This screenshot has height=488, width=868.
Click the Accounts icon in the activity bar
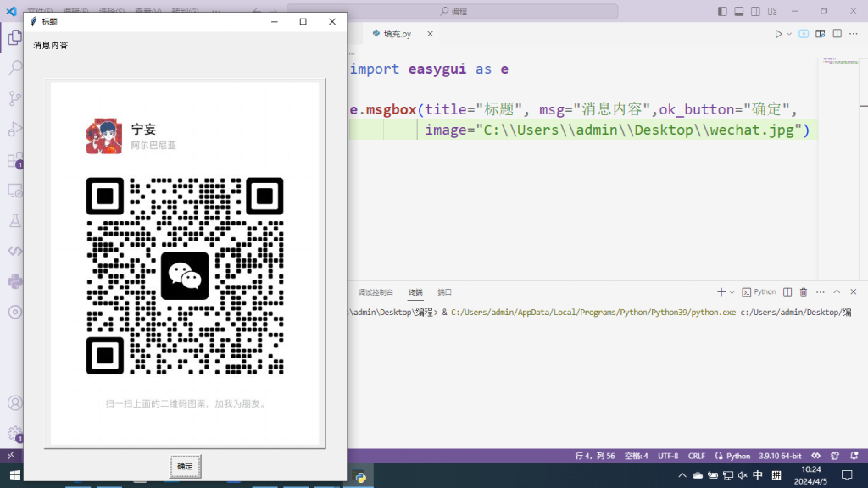coord(15,402)
